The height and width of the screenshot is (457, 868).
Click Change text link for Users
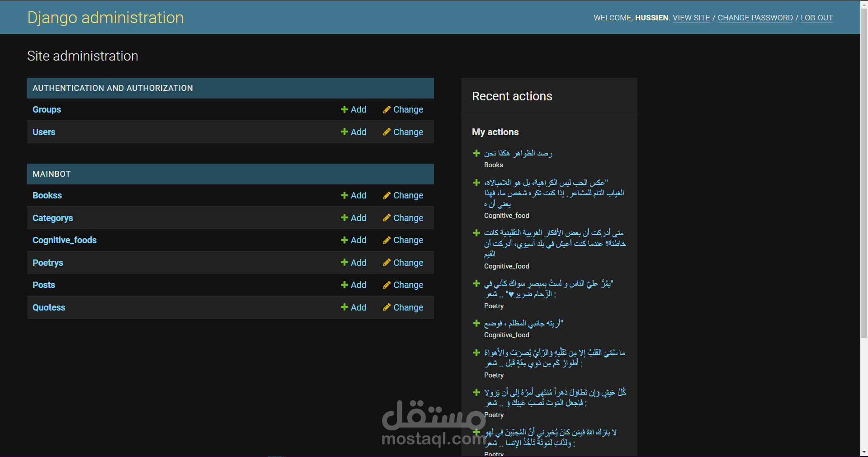tap(408, 132)
